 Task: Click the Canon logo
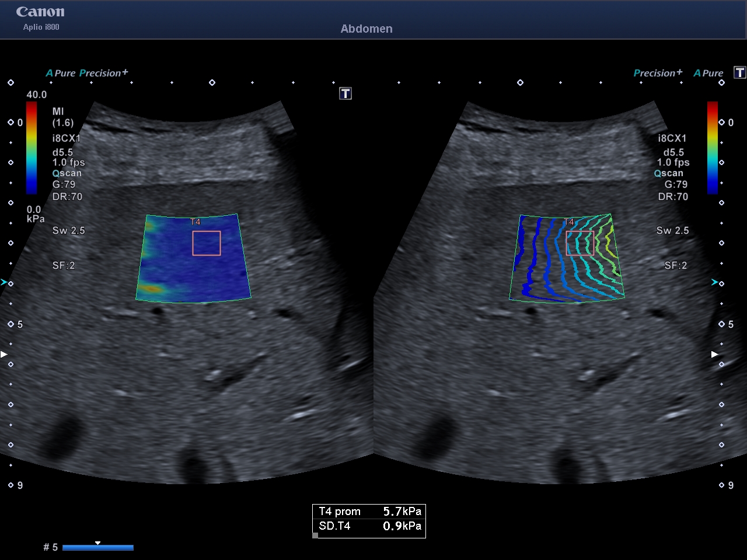pos(40,12)
